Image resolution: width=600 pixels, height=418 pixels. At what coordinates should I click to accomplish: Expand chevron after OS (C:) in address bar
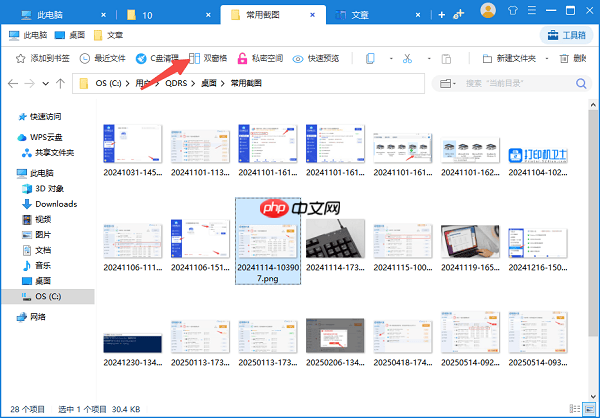(x=127, y=83)
